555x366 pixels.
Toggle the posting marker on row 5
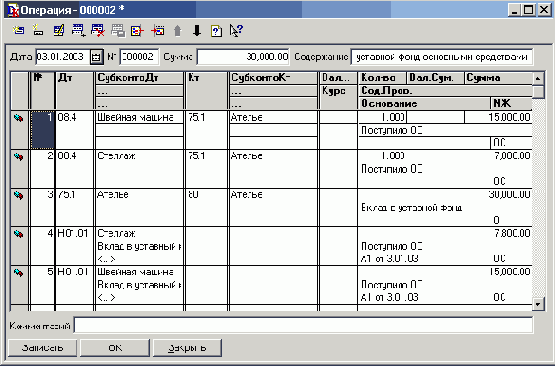click(x=19, y=273)
